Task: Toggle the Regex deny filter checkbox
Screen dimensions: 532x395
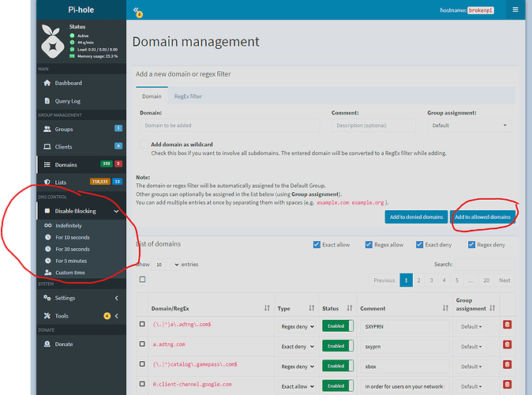Action: (471, 245)
